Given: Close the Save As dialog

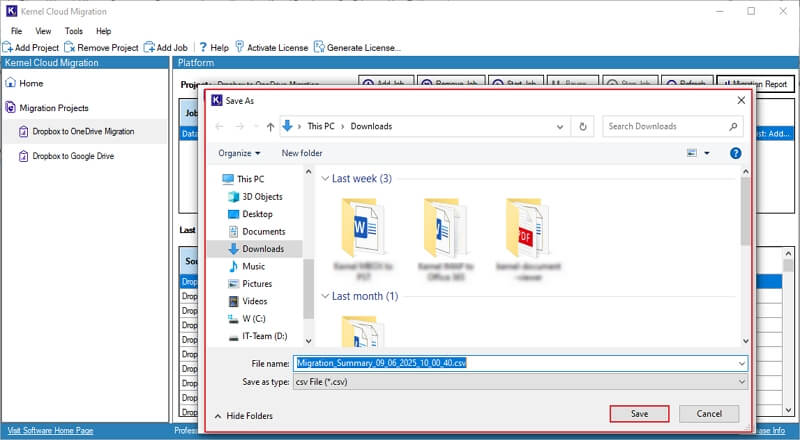Looking at the screenshot, I should click(x=741, y=101).
